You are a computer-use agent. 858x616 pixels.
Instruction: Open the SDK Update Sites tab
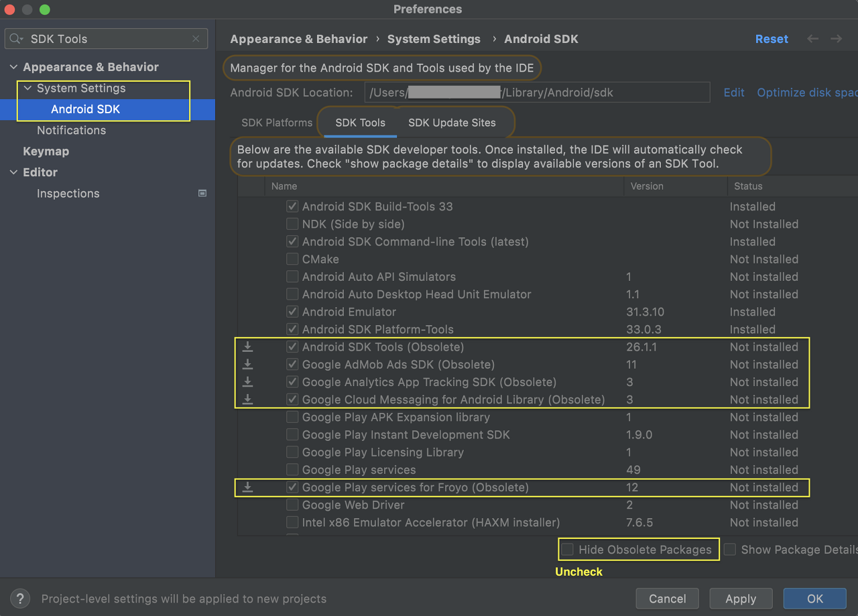[x=452, y=123]
